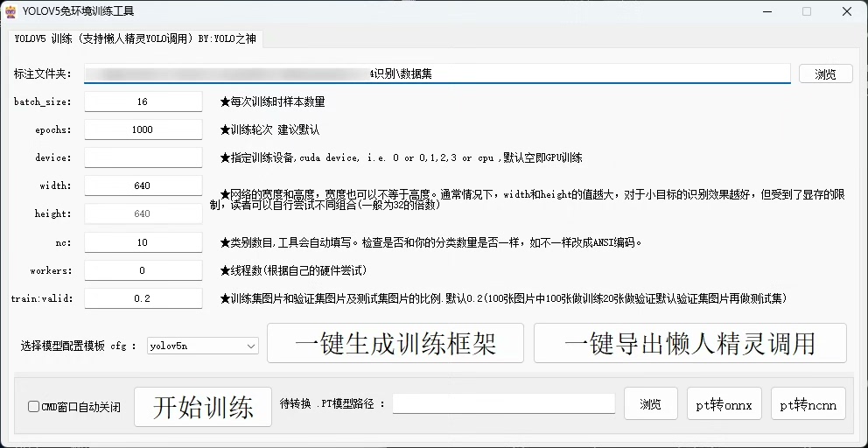The height and width of the screenshot is (448, 868).
Task: Click the ★指定训练设备 cuda device hint text
Action: click(401, 157)
